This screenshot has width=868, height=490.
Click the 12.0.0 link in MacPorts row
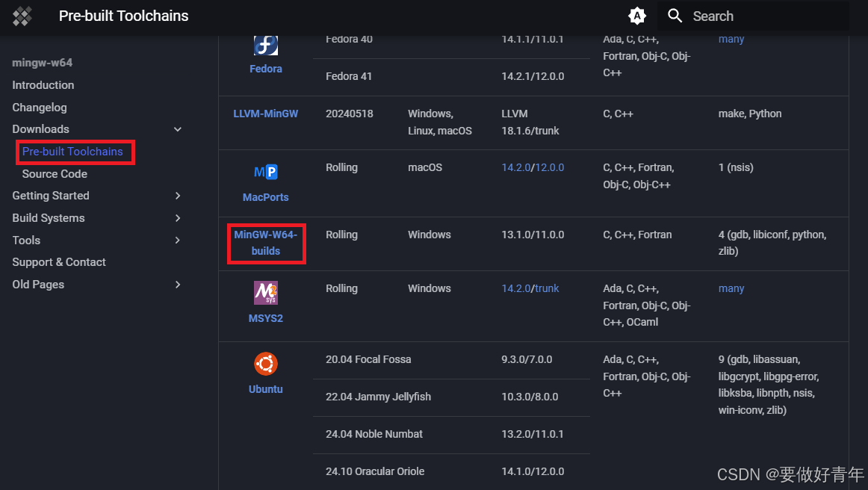(549, 167)
